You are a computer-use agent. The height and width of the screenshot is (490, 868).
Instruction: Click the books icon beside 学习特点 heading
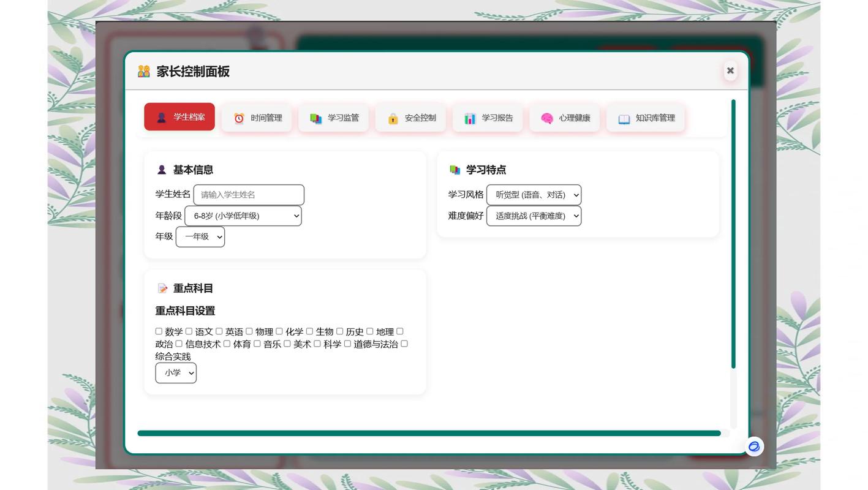pyautogui.click(x=455, y=170)
